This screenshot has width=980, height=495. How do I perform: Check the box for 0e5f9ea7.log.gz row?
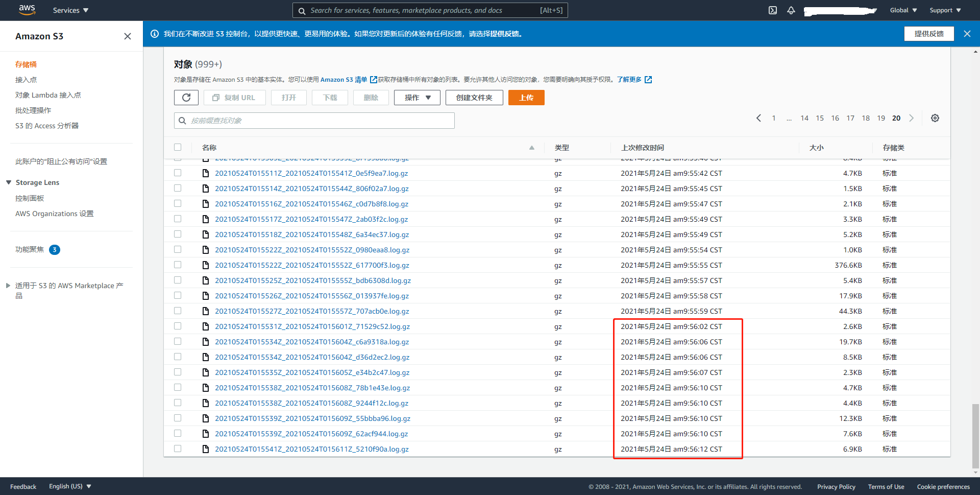tap(178, 173)
